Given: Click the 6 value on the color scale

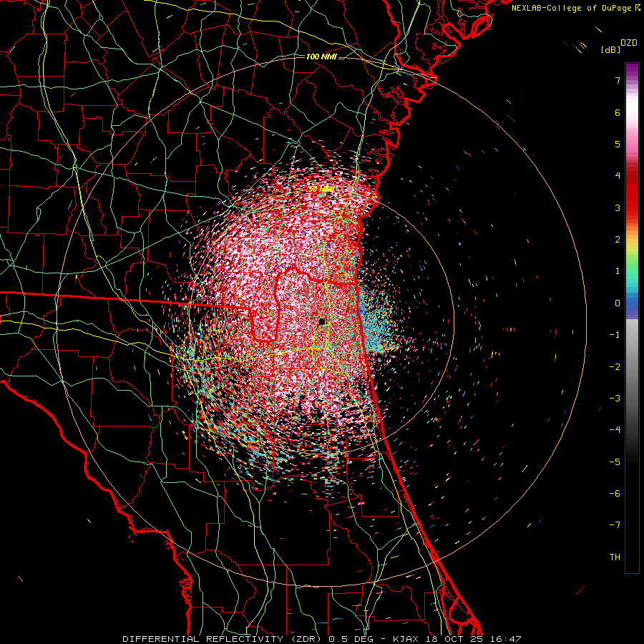Looking at the screenshot, I should 618,112.
